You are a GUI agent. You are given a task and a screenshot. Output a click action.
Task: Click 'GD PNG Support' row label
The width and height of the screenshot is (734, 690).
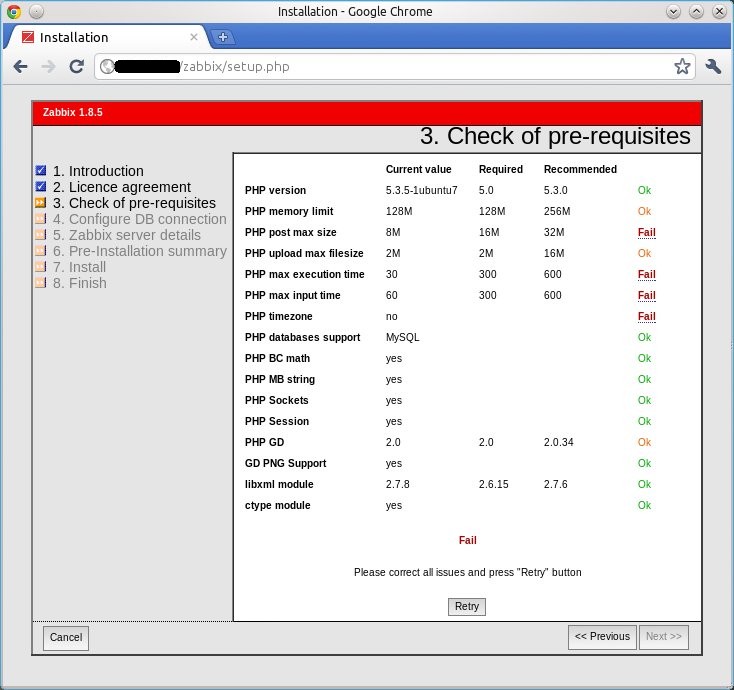click(x=285, y=463)
